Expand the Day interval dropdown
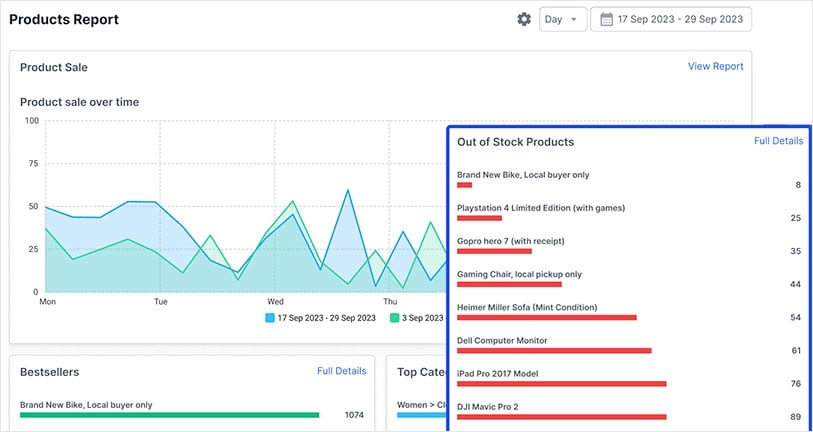 click(563, 19)
